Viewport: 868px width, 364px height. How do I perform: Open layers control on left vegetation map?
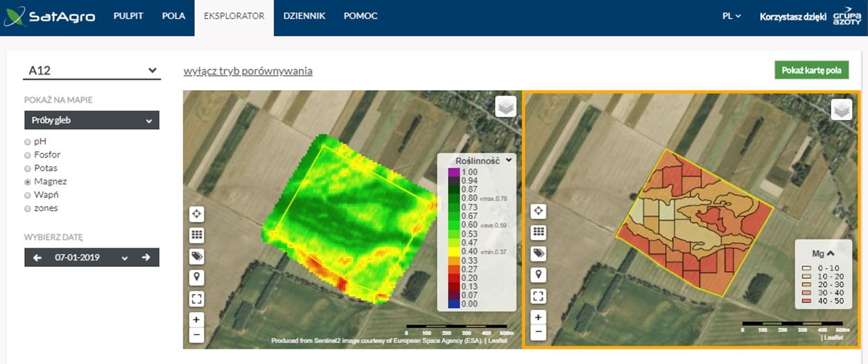click(x=505, y=107)
